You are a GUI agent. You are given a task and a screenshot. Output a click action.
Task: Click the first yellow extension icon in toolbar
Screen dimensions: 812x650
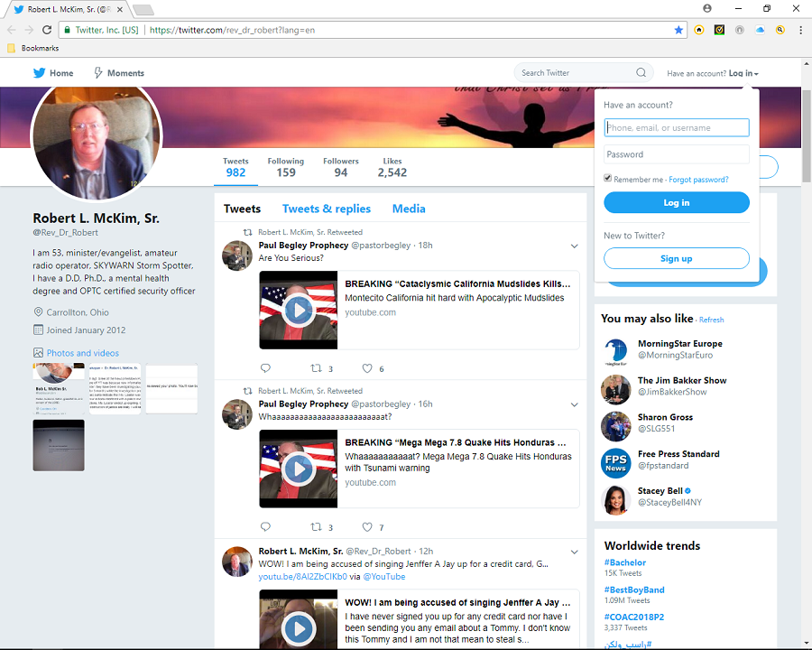pyautogui.click(x=699, y=30)
